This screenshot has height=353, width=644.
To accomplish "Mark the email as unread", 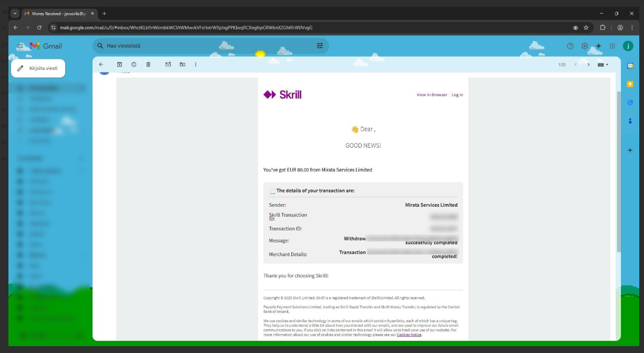I will 168,65.
